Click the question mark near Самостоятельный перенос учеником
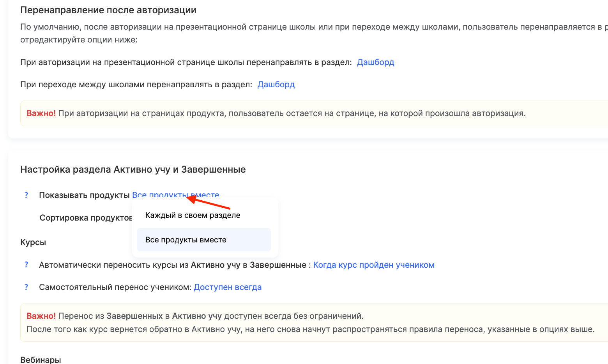This screenshot has height=364, width=608. pyautogui.click(x=26, y=287)
